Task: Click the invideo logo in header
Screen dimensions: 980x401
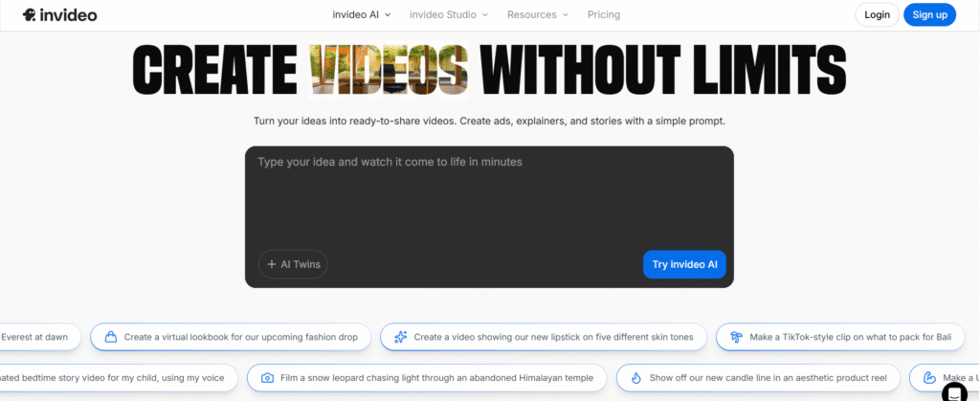Action: (60, 14)
